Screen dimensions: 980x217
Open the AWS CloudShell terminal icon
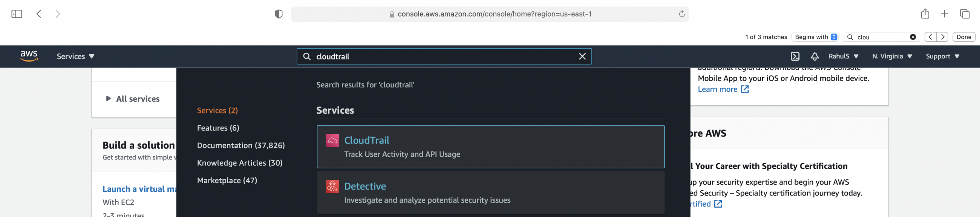pos(795,56)
